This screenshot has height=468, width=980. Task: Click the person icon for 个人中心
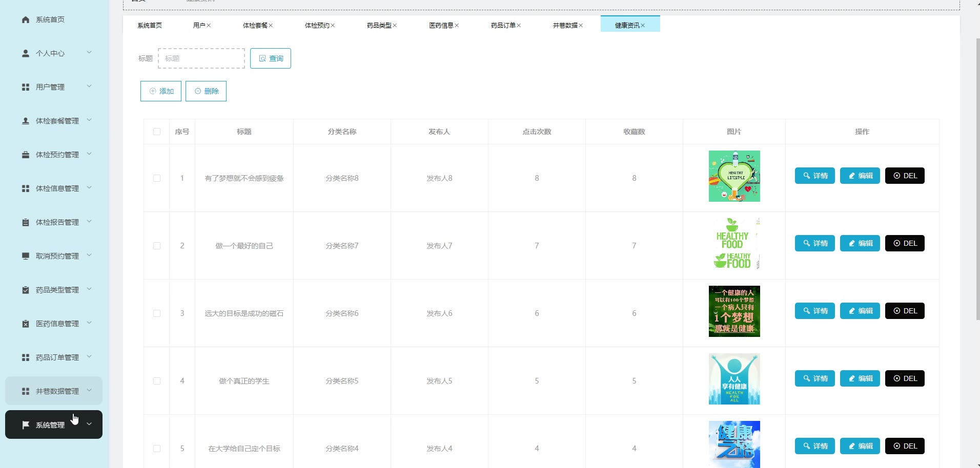26,53
